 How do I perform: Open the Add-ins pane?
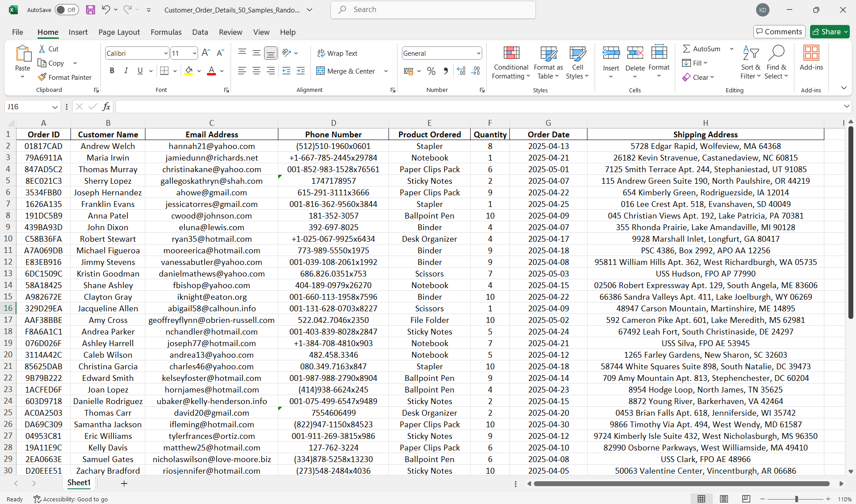(811, 58)
